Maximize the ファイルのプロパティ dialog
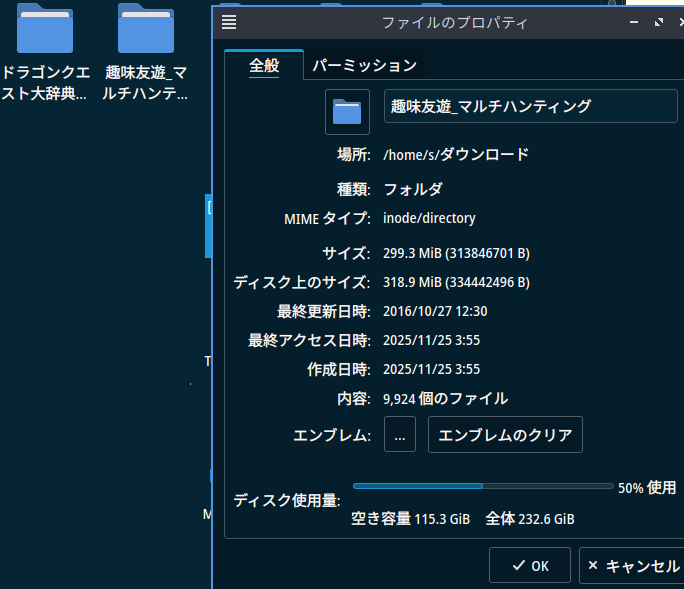This screenshot has width=684, height=589. click(x=657, y=22)
